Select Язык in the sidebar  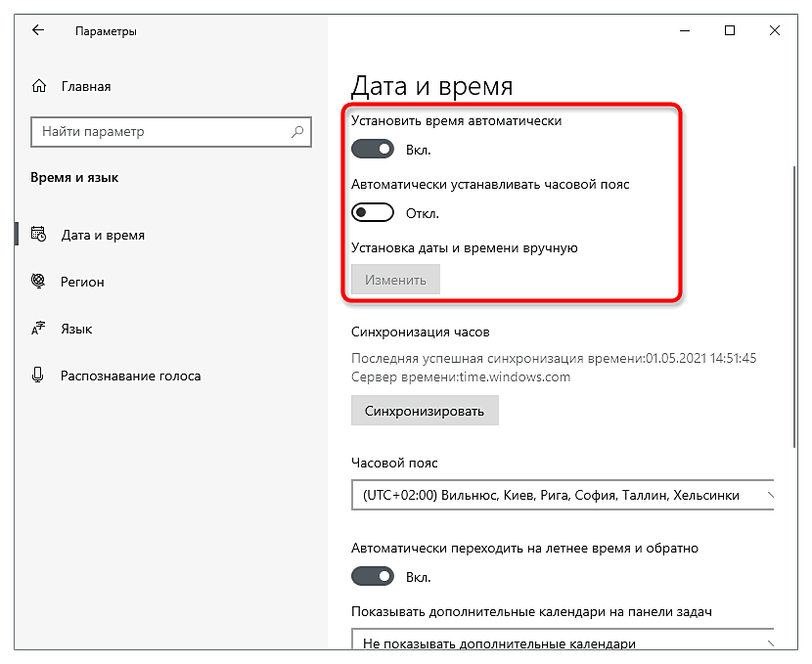click(75, 329)
